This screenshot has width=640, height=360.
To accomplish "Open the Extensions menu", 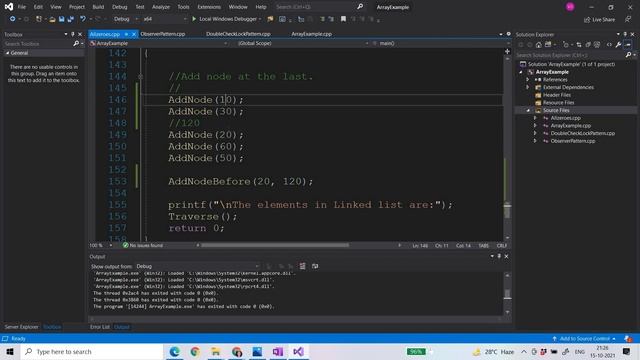I will (209, 7).
